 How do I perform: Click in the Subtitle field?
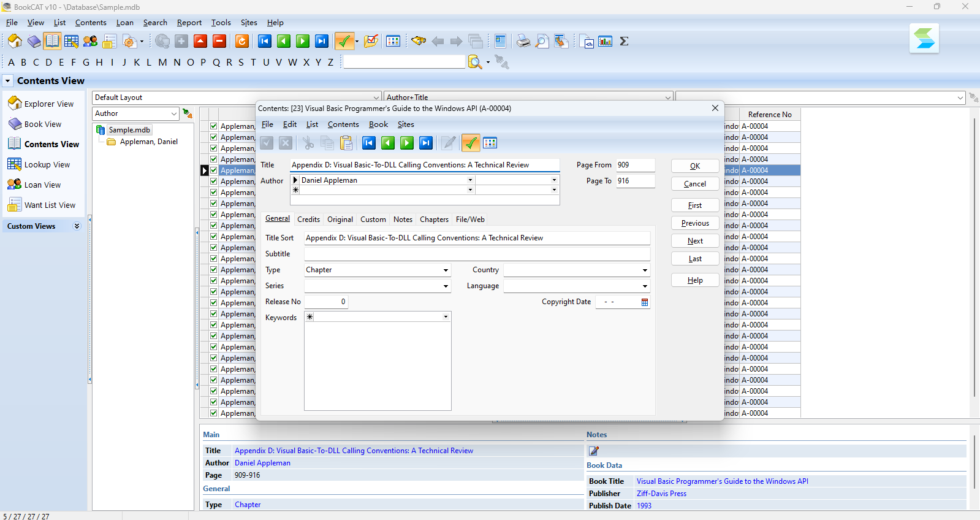tap(477, 254)
